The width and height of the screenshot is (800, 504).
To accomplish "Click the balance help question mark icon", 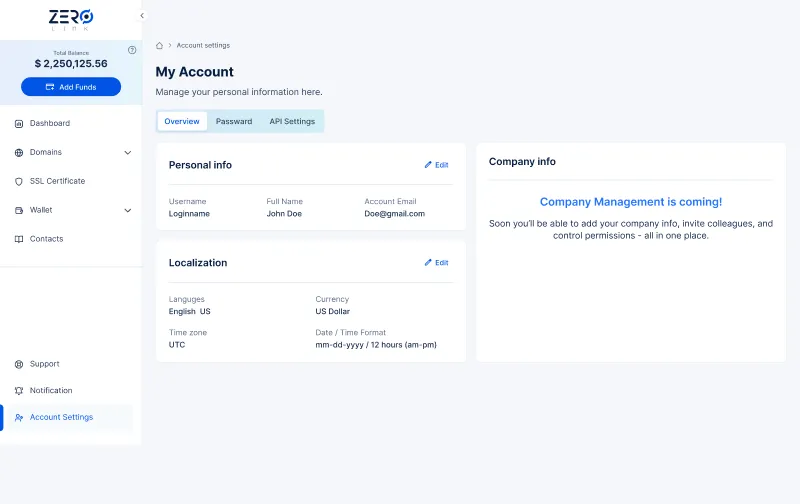I will pyautogui.click(x=132, y=50).
